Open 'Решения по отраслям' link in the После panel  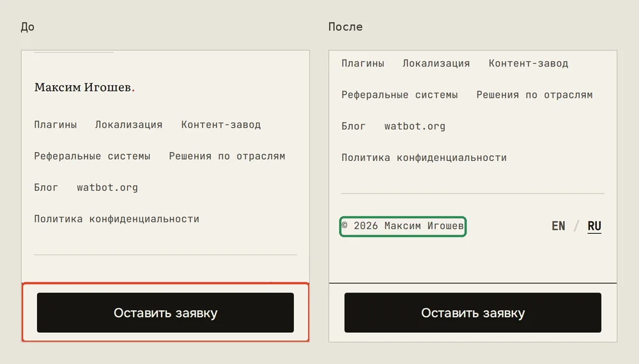(x=535, y=95)
